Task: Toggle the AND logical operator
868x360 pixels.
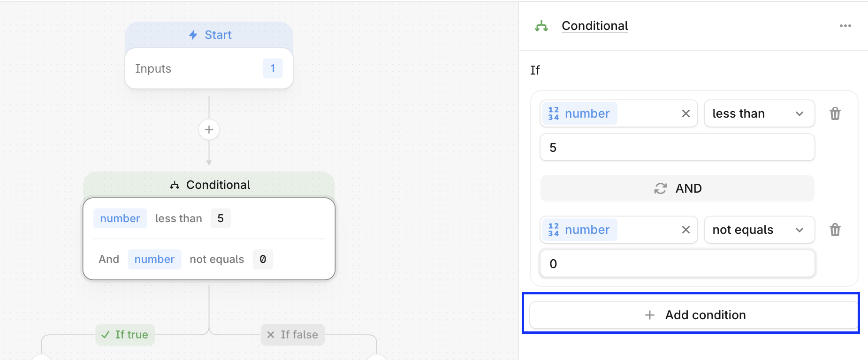Action: point(677,188)
